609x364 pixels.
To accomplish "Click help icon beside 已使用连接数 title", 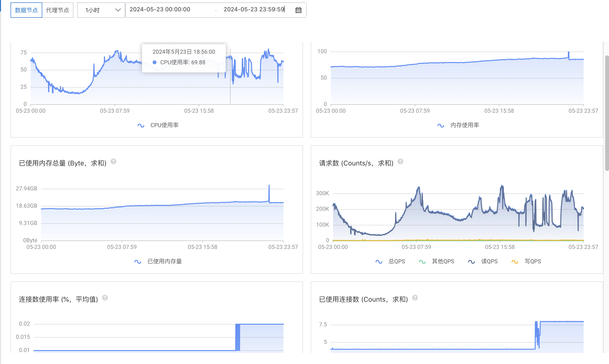I will pyautogui.click(x=415, y=298).
